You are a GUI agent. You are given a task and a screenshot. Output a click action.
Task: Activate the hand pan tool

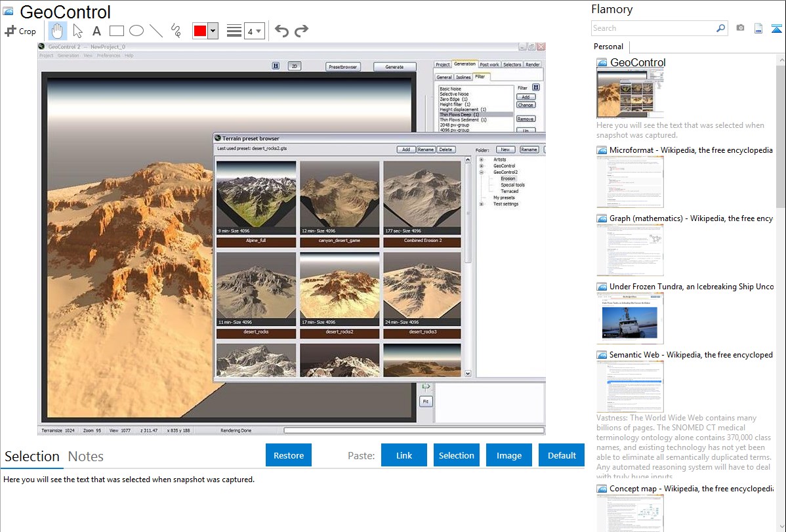point(57,31)
